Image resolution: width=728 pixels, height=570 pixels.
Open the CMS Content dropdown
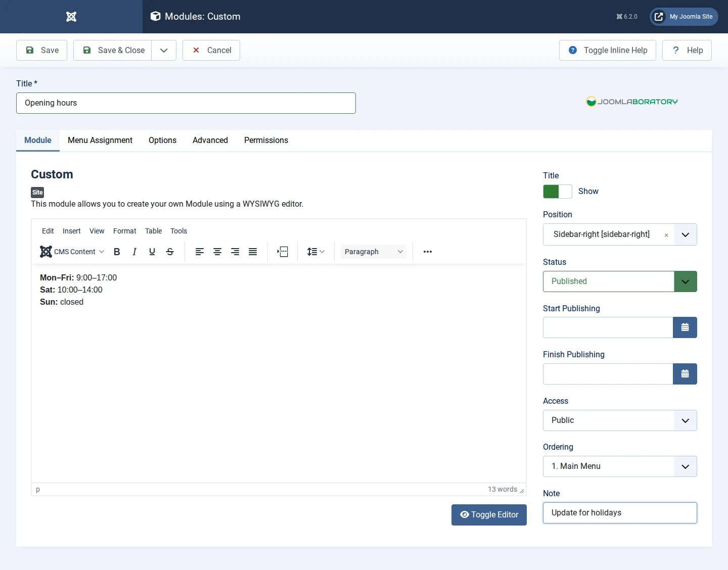pyautogui.click(x=72, y=252)
